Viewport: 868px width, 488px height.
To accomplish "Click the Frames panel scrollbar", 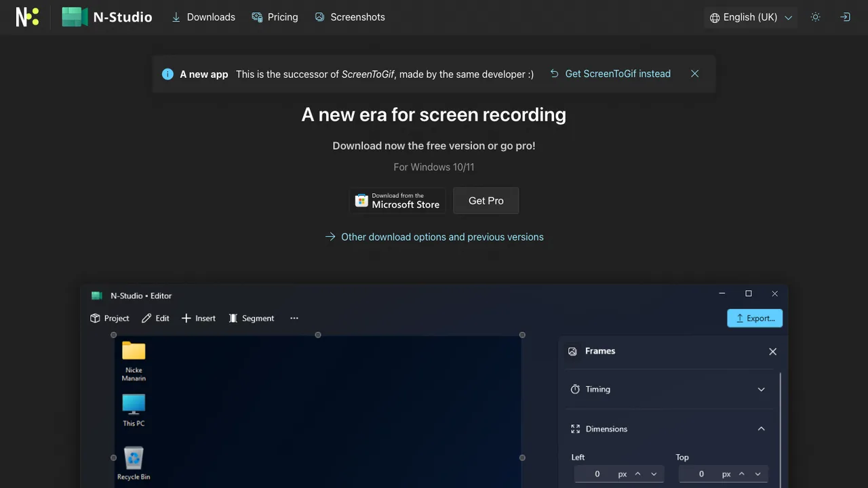I will 781,430.
